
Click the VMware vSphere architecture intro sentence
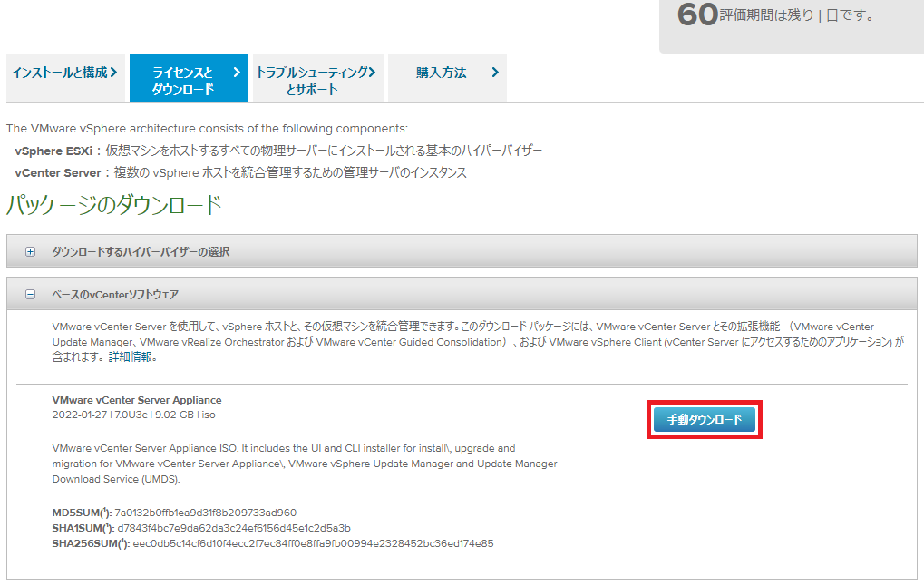click(207, 129)
